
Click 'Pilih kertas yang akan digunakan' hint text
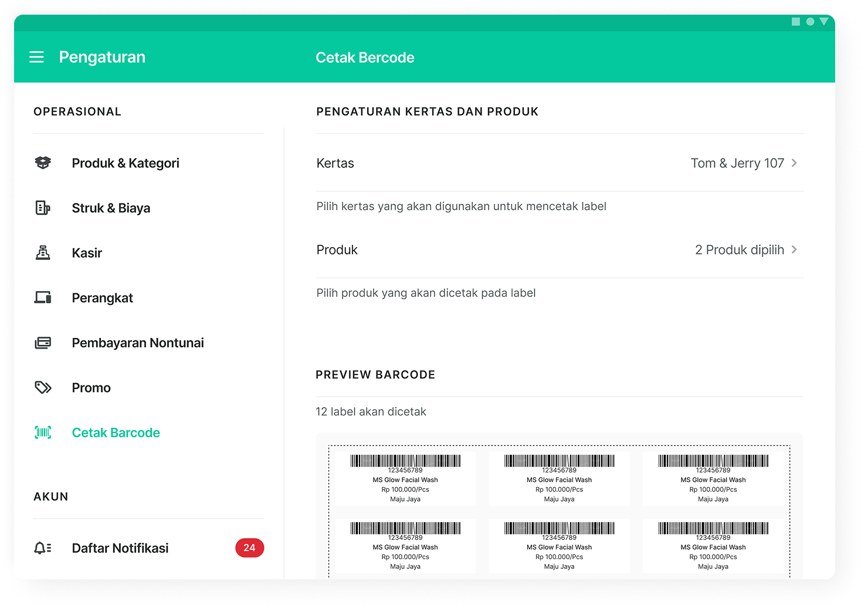tap(462, 207)
